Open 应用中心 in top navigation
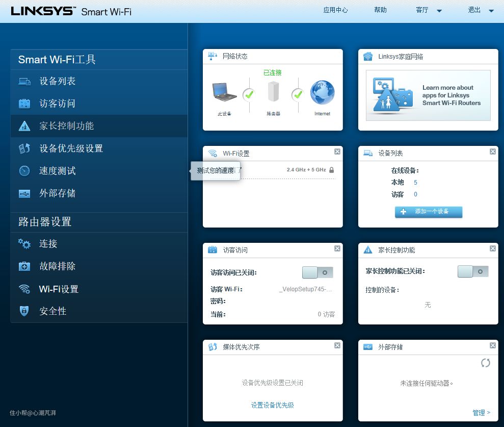This screenshot has height=427, width=504. (x=335, y=10)
